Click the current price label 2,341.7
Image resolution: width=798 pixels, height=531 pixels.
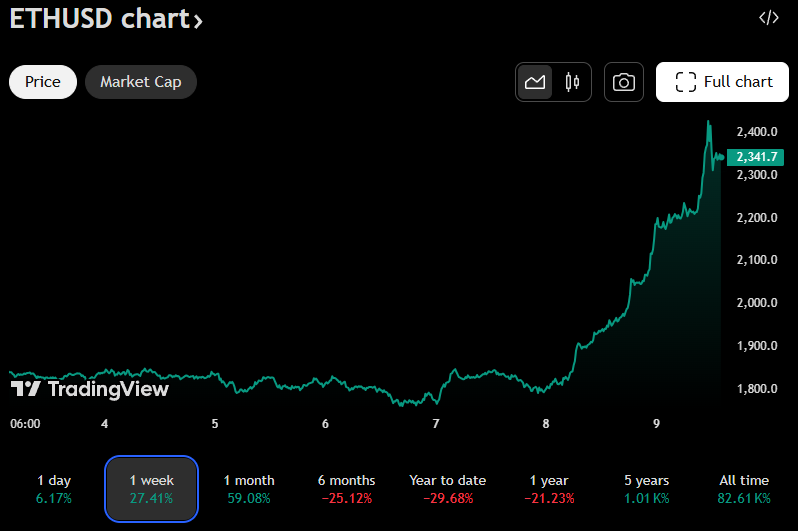click(x=755, y=157)
